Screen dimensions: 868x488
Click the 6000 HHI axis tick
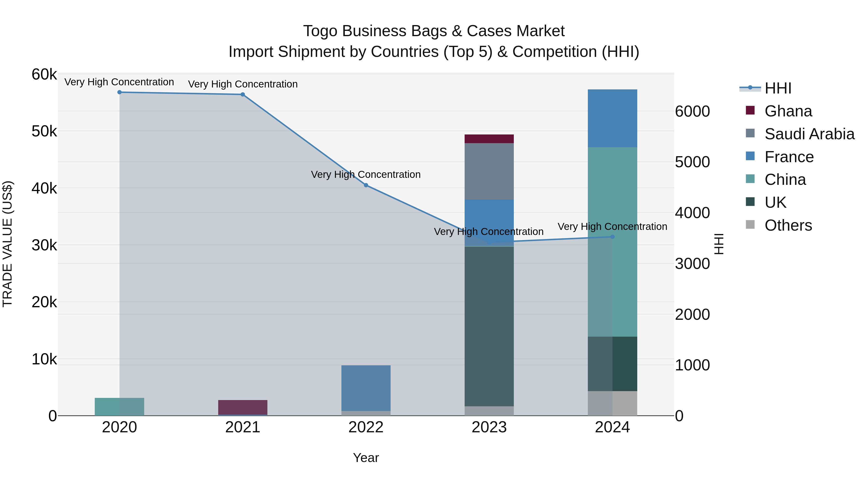click(692, 112)
